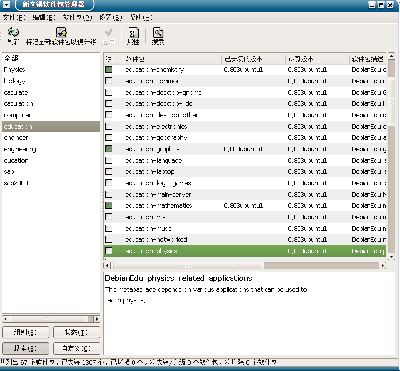Click the DebianEdu physics description heading
The height and width of the screenshot is (371, 400).
coord(178,278)
